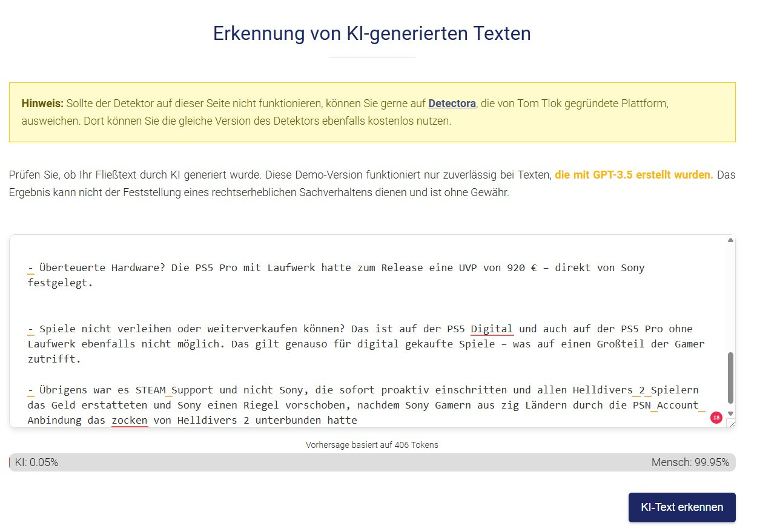Click the text area resize handle
Image resolution: width=757 pixels, height=532 pixels.
[731, 424]
